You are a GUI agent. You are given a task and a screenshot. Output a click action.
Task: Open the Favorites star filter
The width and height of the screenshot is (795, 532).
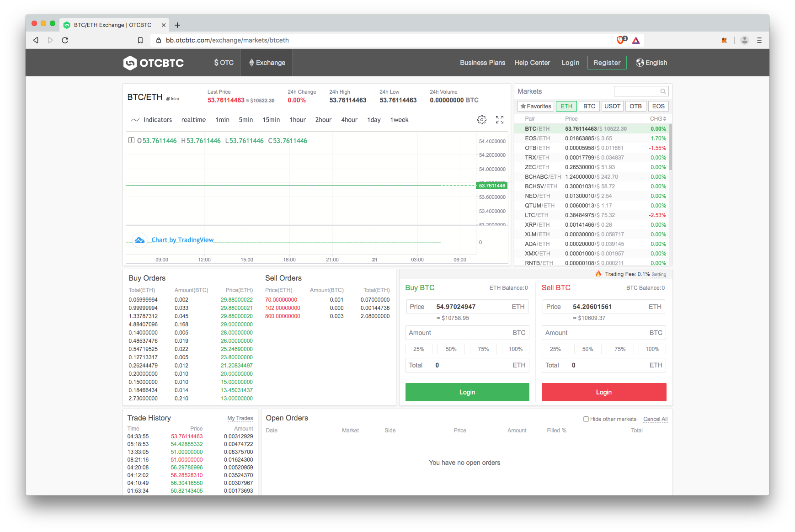tap(536, 106)
